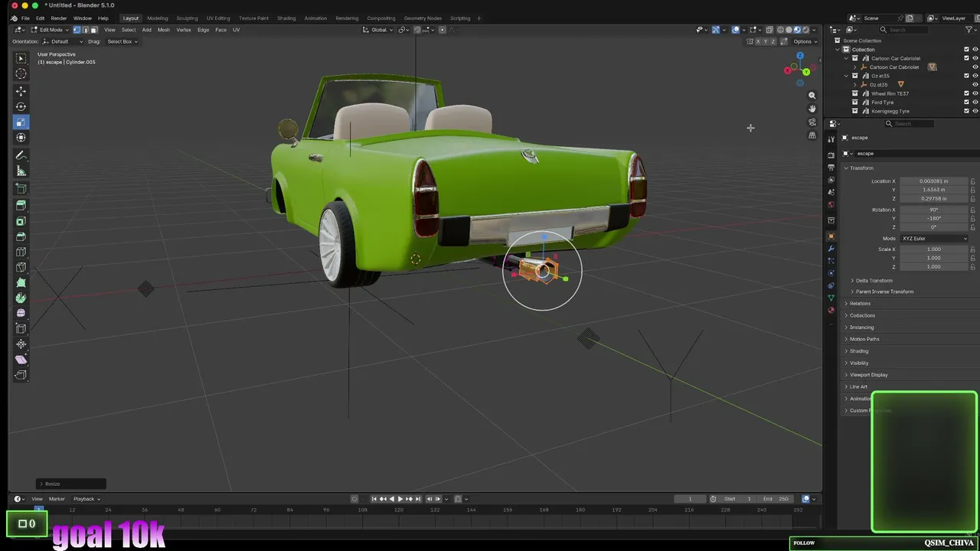The width and height of the screenshot is (980, 551).
Task: Click the viewport pan hand icon
Action: [x=812, y=109]
